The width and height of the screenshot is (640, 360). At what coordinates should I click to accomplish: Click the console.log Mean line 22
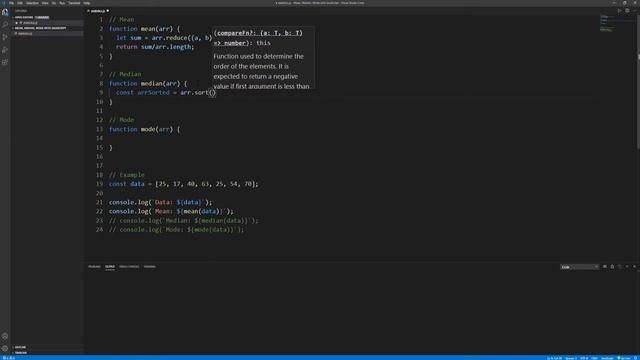coord(171,211)
